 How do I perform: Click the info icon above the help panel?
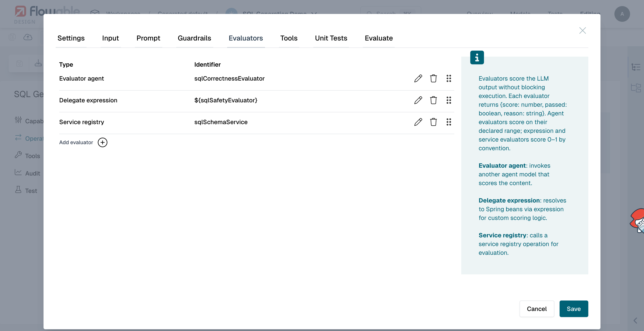coord(477,57)
